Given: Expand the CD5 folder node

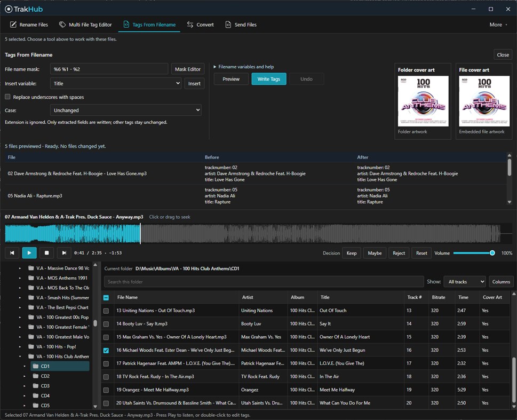Looking at the screenshot, I should (25, 406).
